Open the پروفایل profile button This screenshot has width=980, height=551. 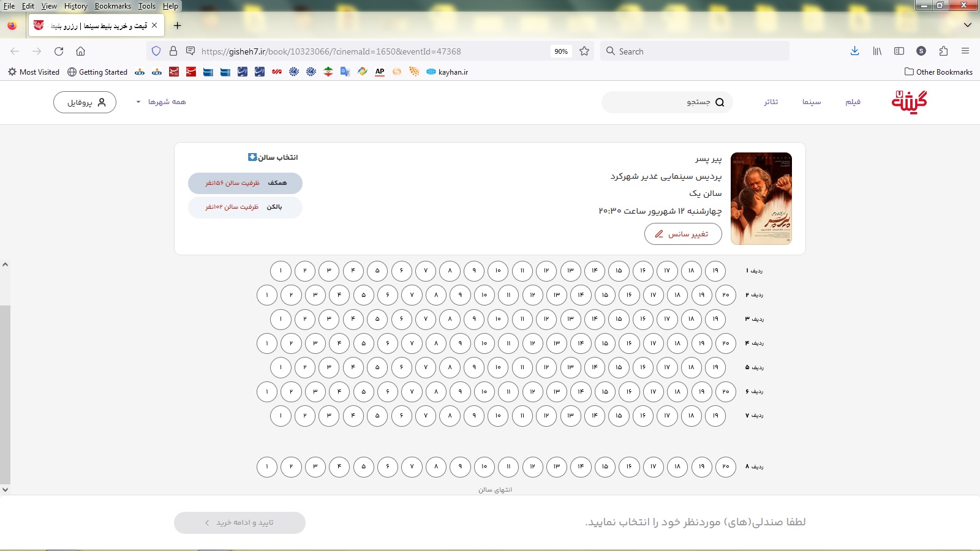pos(85,102)
